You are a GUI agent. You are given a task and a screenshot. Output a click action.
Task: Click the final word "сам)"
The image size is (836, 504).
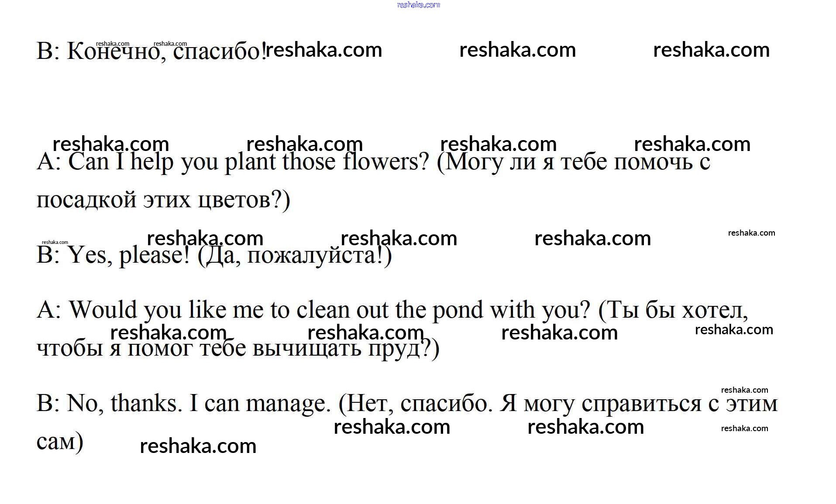(x=60, y=442)
